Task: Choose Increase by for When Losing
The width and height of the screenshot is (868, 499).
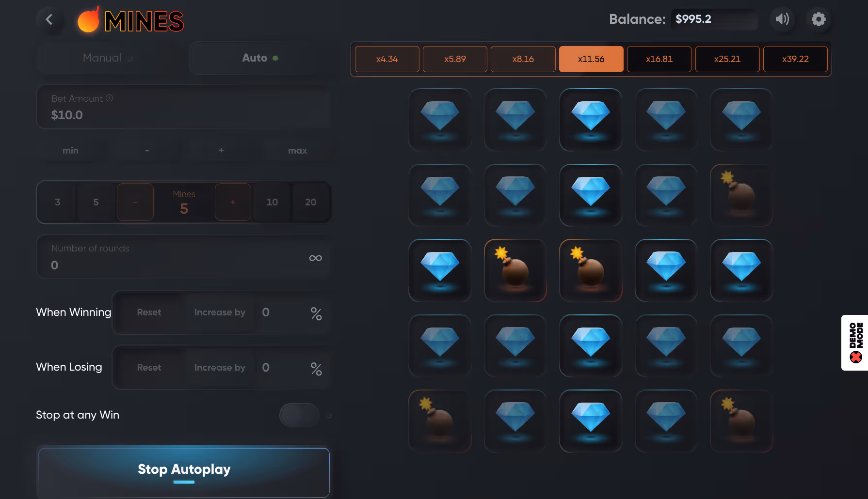Action: [220, 368]
